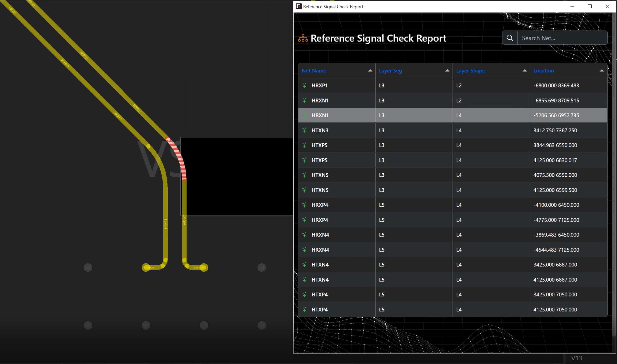Select location 3412.750 7387.250 cell
The width and height of the screenshot is (617, 364).
(x=569, y=130)
